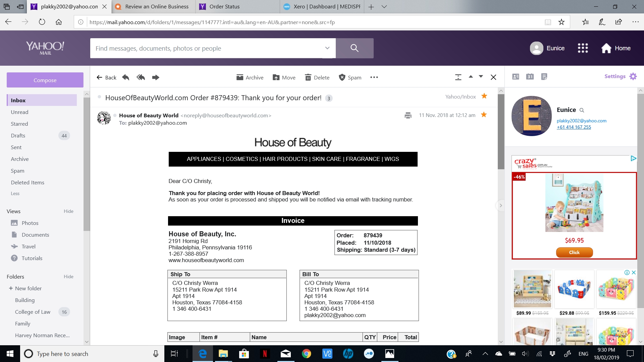
Task: Archive the open email
Action: [x=250, y=77]
